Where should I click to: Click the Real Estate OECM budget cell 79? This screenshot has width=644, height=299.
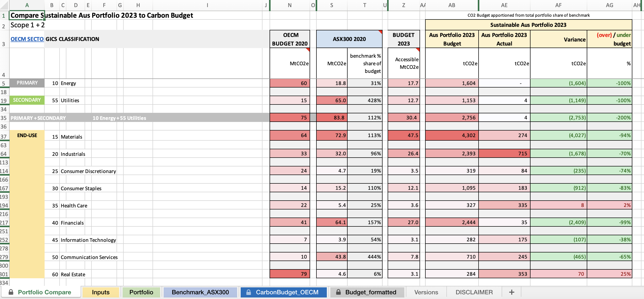tap(290, 274)
